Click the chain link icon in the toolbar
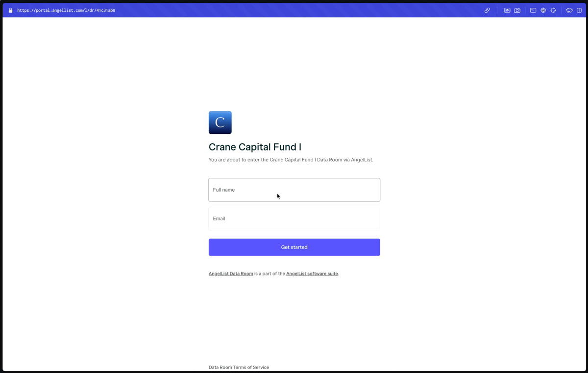This screenshot has width=588, height=373. [487, 10]
